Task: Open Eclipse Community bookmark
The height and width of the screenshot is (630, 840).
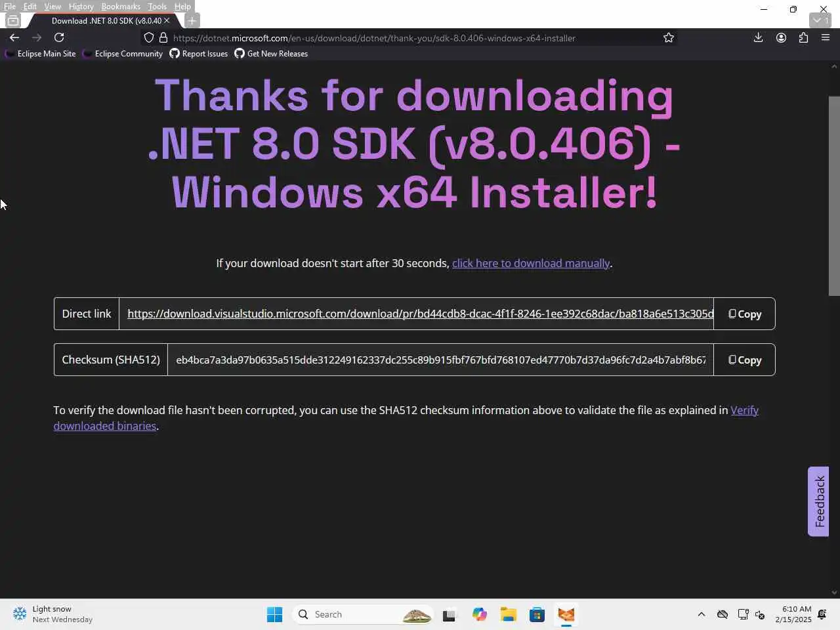Action: coord(123,54)
